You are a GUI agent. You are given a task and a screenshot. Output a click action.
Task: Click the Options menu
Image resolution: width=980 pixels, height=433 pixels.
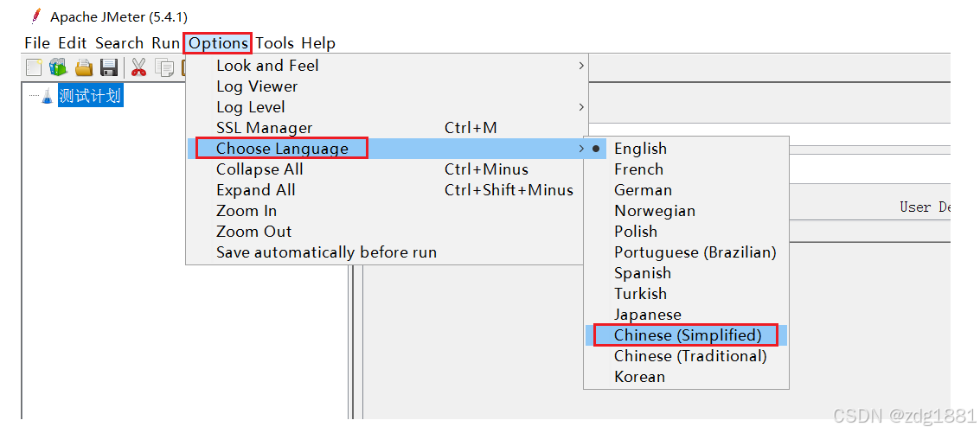click(219, 43)
